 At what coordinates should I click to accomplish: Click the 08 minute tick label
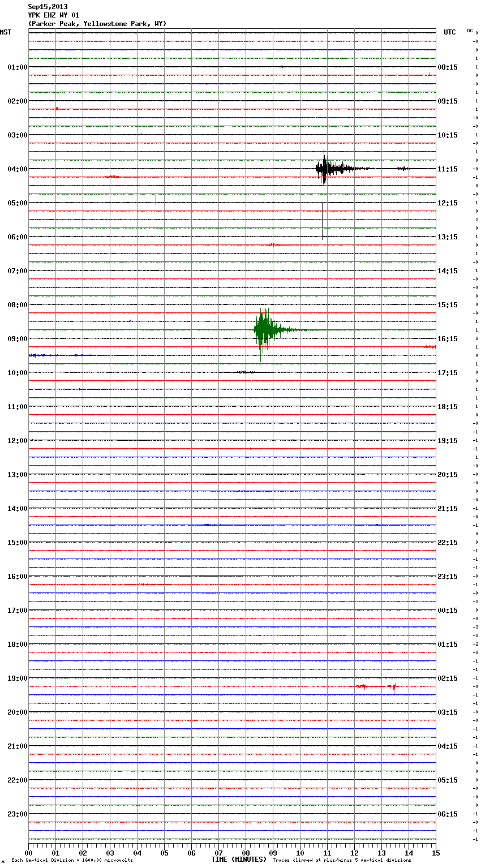point(246,853)
